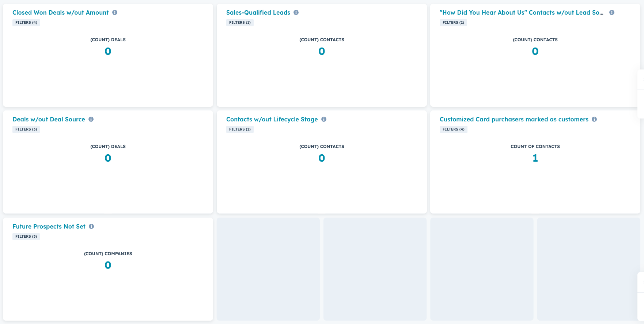Expand Filters (4) on Closed Won Deals card
Viewport: 644px width, 324px height.
[x=26, y=23]
